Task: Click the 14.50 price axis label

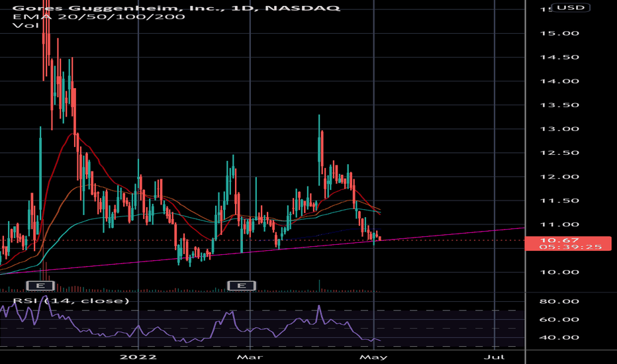Action: (559, 58)
